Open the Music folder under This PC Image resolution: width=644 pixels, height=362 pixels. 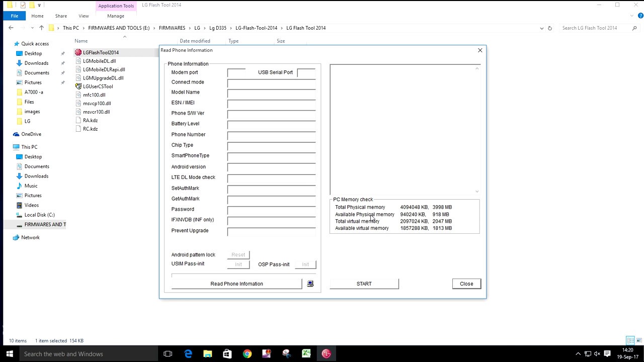click(31, 186)
